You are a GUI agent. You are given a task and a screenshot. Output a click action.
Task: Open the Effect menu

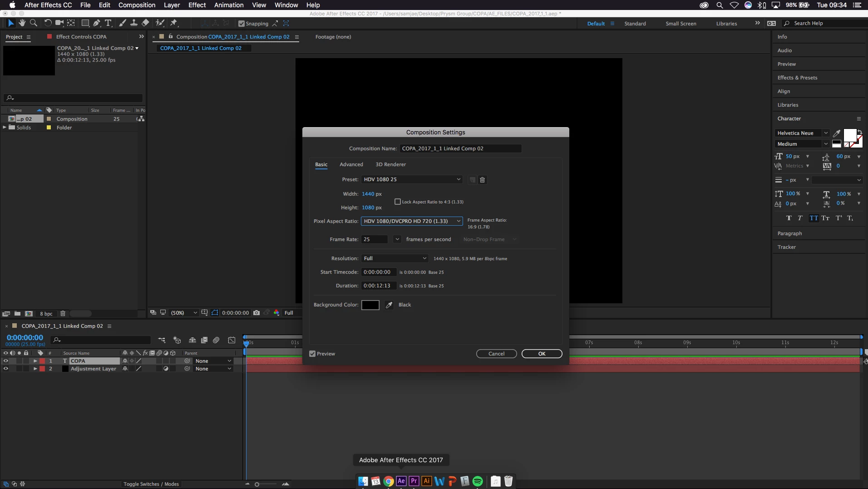coord(197,5)
